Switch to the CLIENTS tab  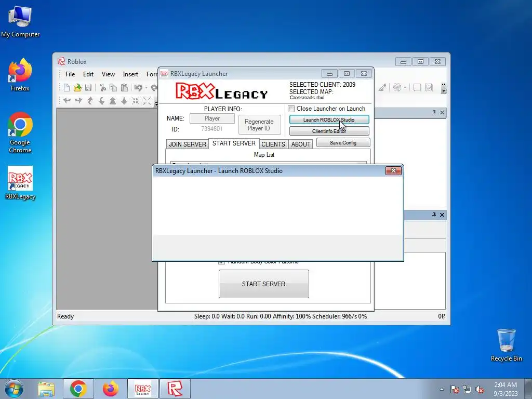273,144
